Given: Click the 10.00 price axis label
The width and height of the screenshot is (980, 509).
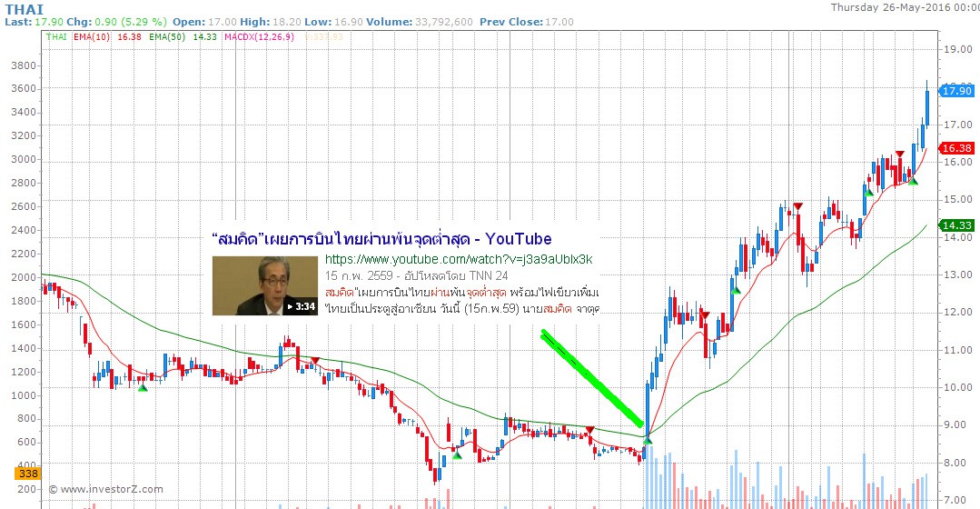Looking at the screenshot, I should 957,387.
